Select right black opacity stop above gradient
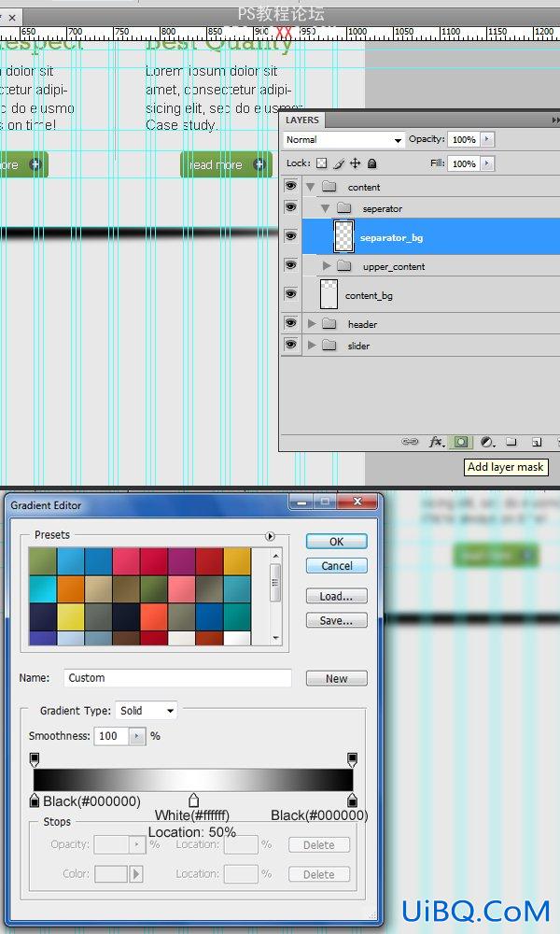This screenshot has width=560, height=934. 352,759
